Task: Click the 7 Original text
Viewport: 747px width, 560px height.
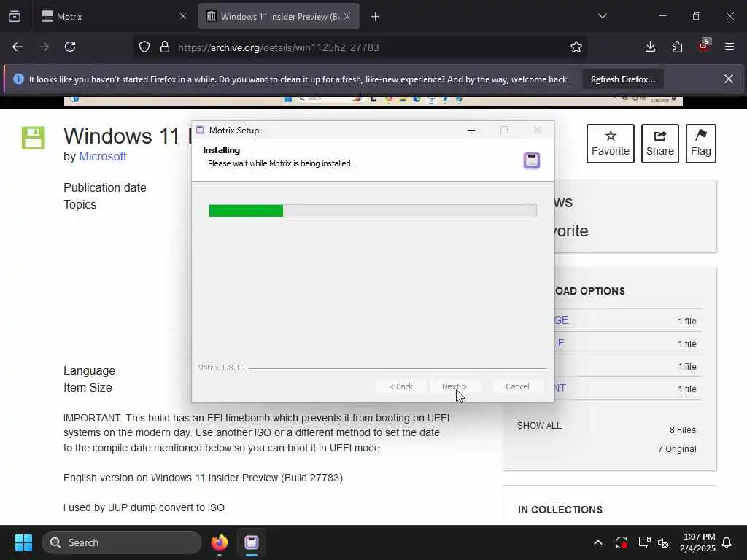Action: pyautogui.click(x=677, y=449)
